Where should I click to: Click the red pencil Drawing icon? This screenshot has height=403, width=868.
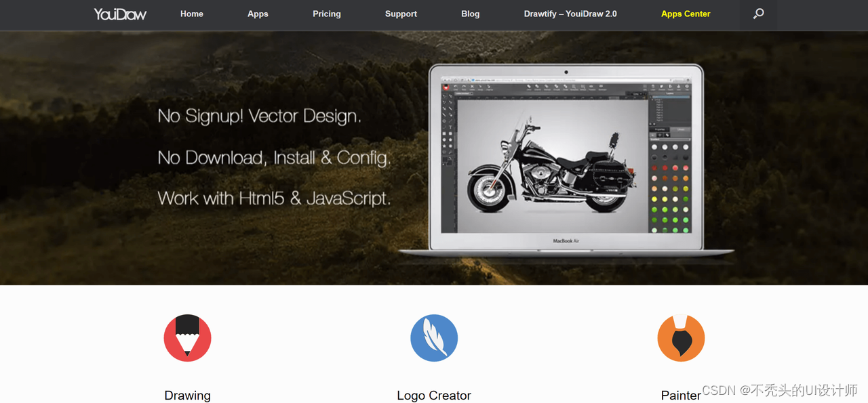187,337
